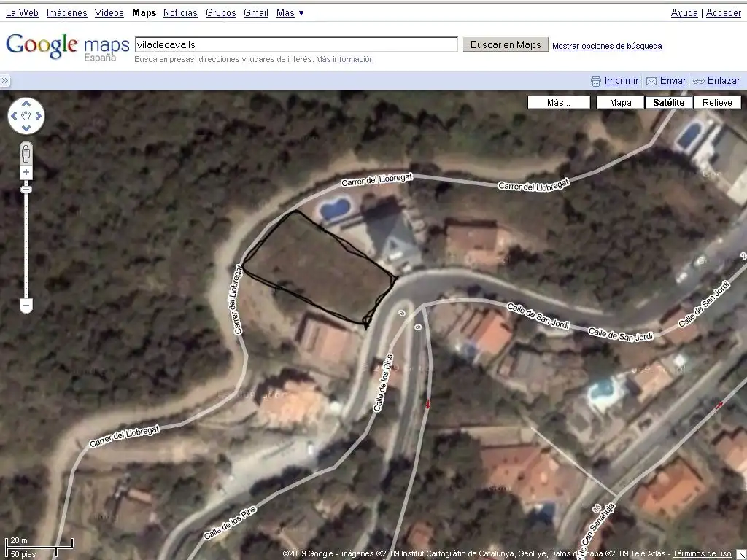Click the Google Maps logo
Image resolution: width=747 pixels, height=560 pixels.
tap(67, 47)
